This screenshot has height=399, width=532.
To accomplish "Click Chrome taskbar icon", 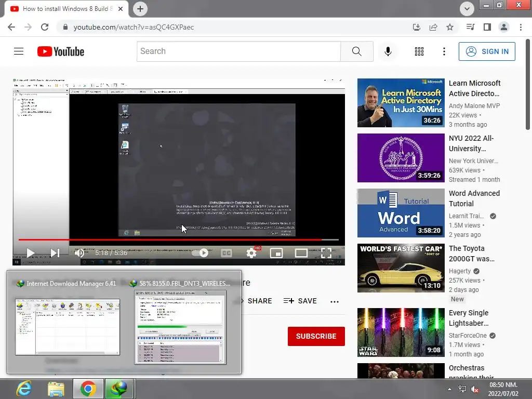I will [x=88, y=389].
